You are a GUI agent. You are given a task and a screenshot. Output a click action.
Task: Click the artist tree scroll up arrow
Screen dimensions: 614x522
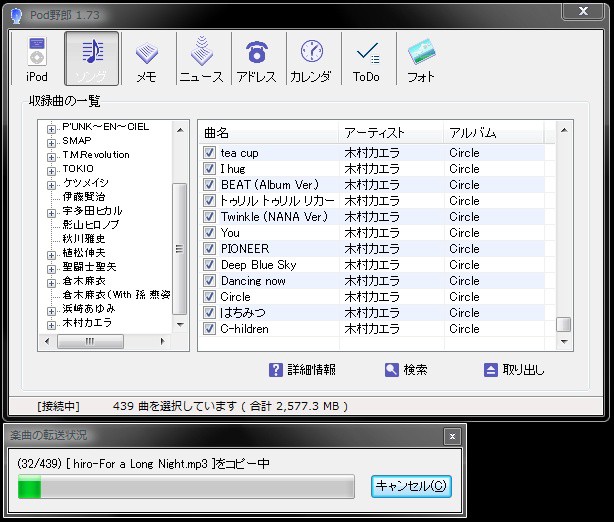pos(180,130)
